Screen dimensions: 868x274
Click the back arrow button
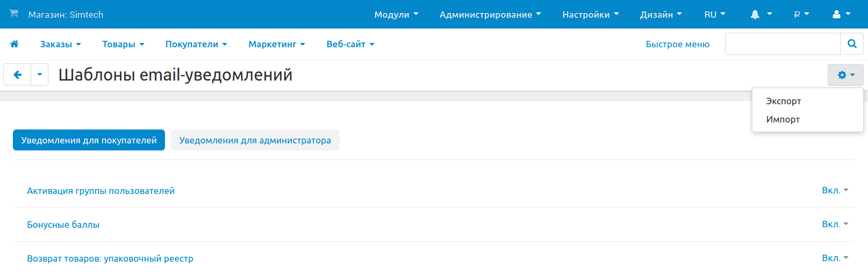click(18, 75)
